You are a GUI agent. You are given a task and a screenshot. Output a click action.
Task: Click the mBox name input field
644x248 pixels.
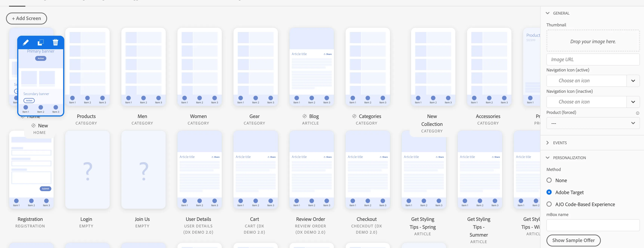pyautogui.click(x=593, y=225)
